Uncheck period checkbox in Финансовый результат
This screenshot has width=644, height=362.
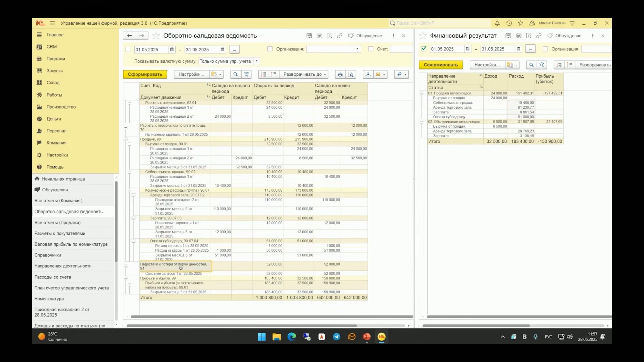pos(424,49)
